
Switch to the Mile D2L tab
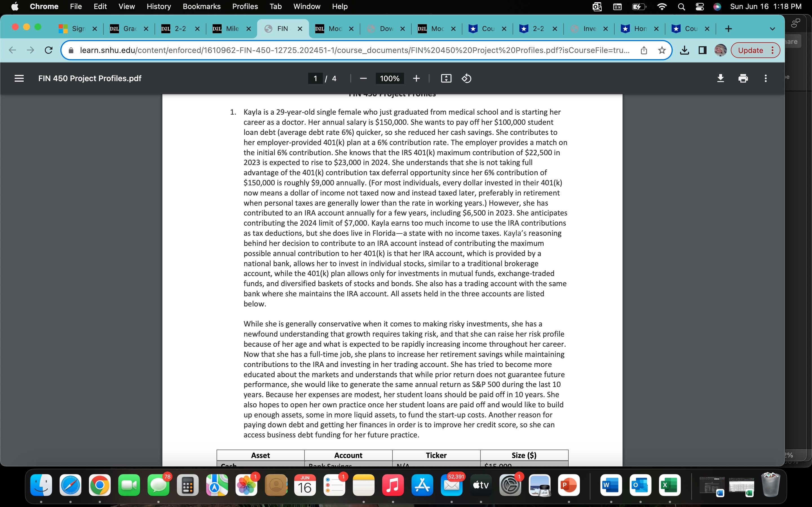pos(231,29)
